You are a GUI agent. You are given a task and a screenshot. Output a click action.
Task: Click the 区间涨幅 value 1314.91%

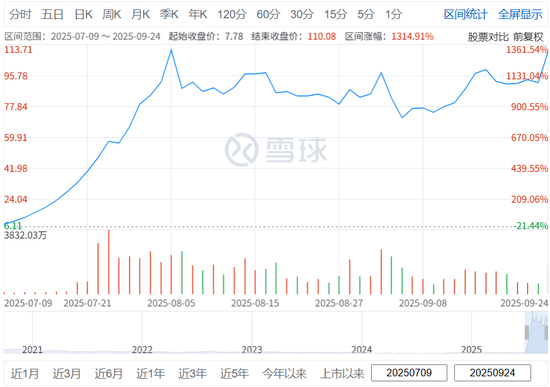tap(412, 36)
